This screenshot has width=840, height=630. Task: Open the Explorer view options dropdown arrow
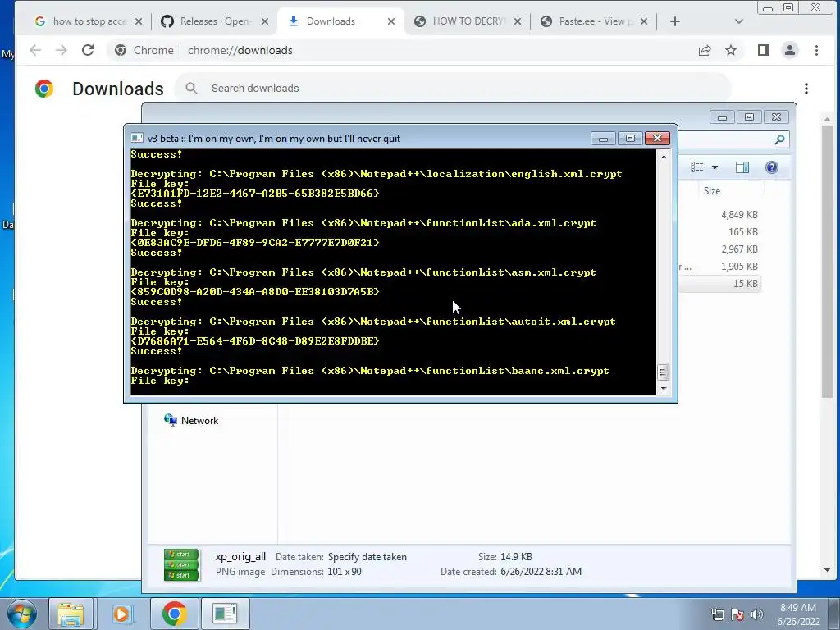(x=714, y=167)
